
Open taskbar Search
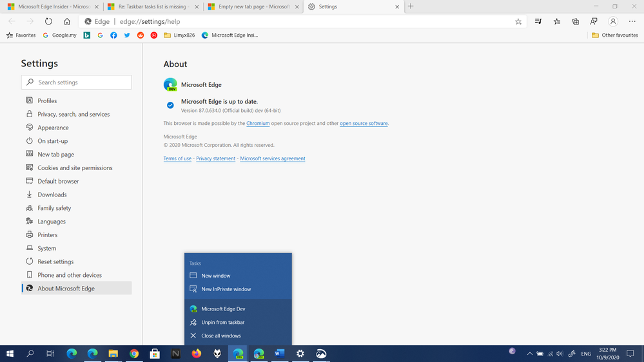30,354
